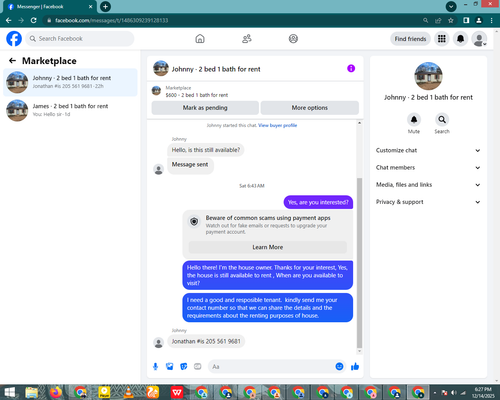This screenshot has width=500, height=400.
Task: Open the Windows Start button
Action: tap(9, 392)
